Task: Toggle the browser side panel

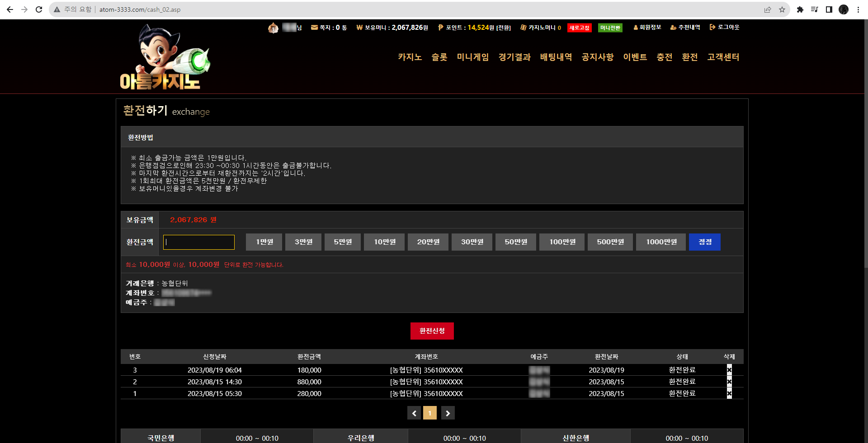Action: [829, 9]
